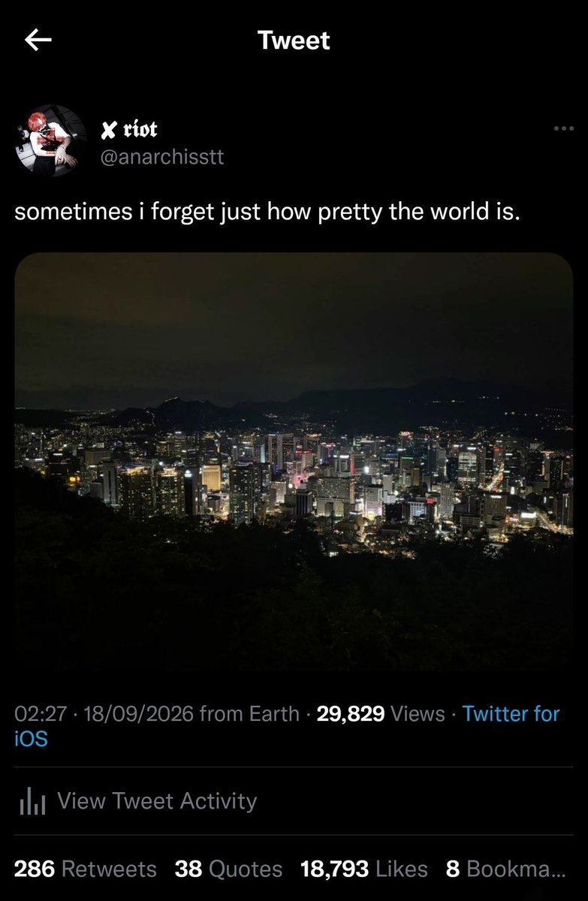This screenshot has width=588, height=901.
Task: Tap the riot display name
Action: point(140,130)
